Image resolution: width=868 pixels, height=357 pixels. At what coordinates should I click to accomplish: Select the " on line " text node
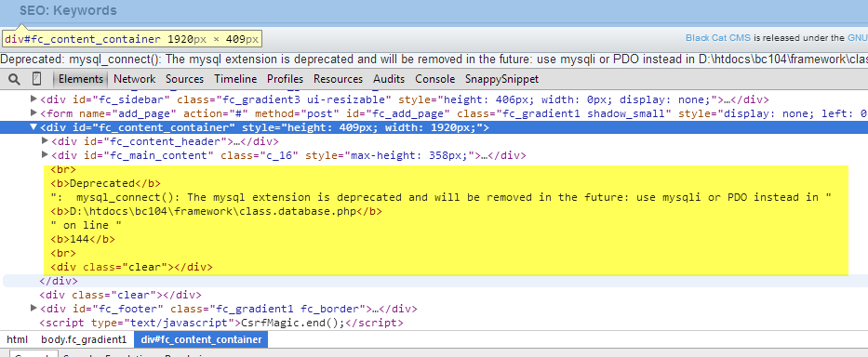pos(86,225)
